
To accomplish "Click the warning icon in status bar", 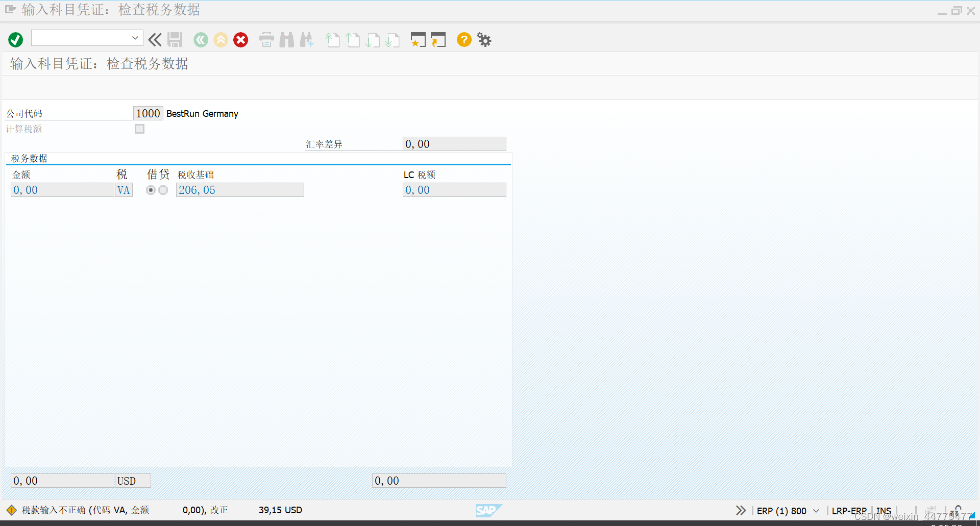I will 11,510.
